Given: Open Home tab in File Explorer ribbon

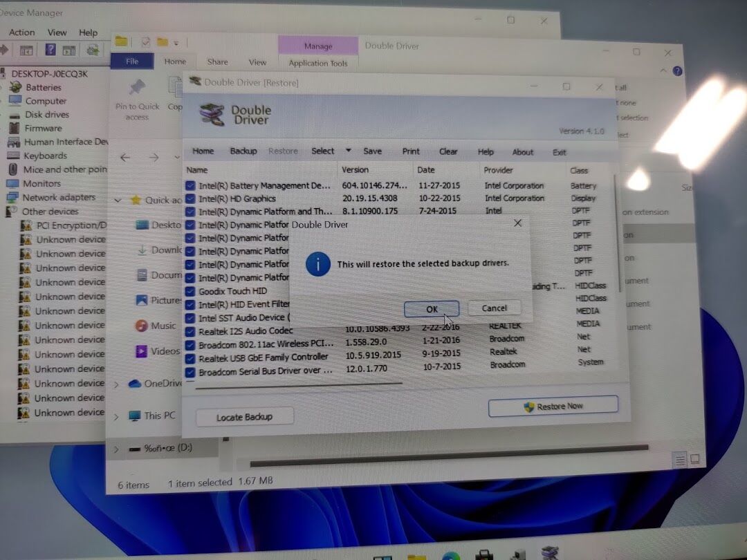Looking at the screenshot, I should click(x=175, y=62).
